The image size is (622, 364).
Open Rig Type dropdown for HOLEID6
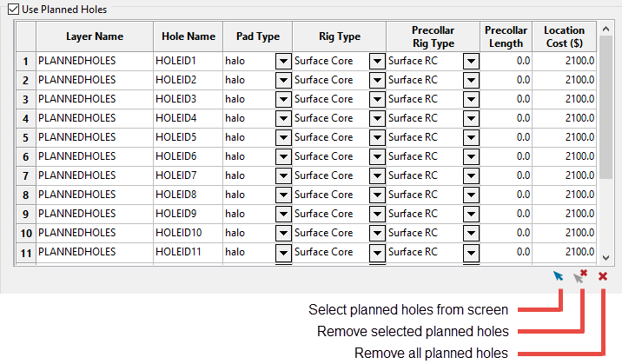click(x=377, y=156)
